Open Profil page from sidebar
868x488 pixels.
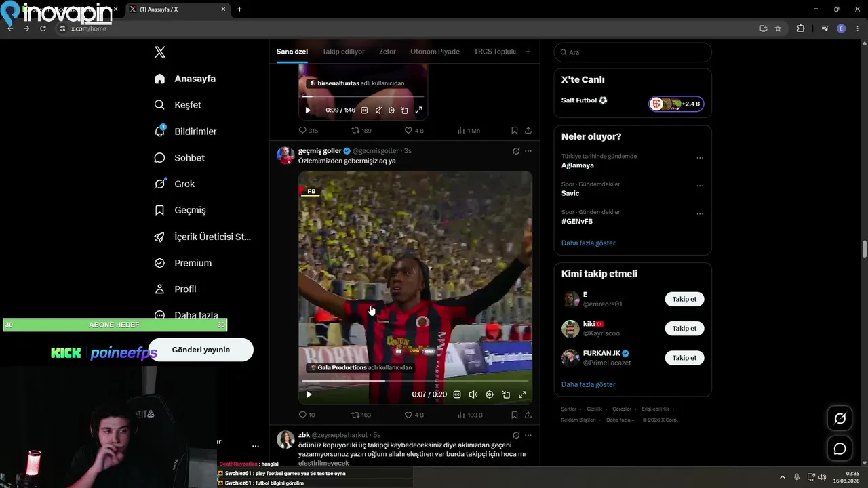[175, 289]
